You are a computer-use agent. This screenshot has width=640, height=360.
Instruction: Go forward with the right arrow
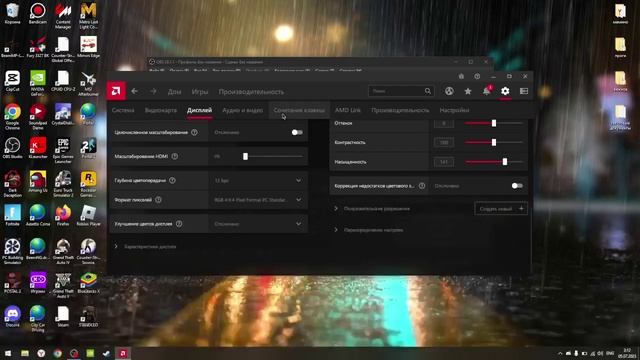point(153,91)
